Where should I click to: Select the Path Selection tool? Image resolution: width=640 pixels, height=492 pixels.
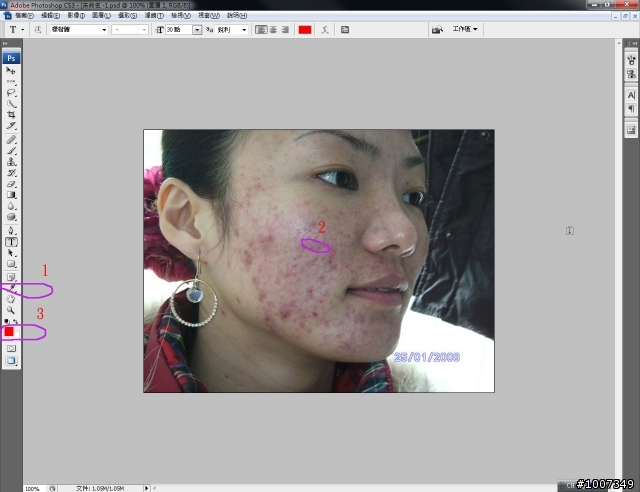[11, 253]
